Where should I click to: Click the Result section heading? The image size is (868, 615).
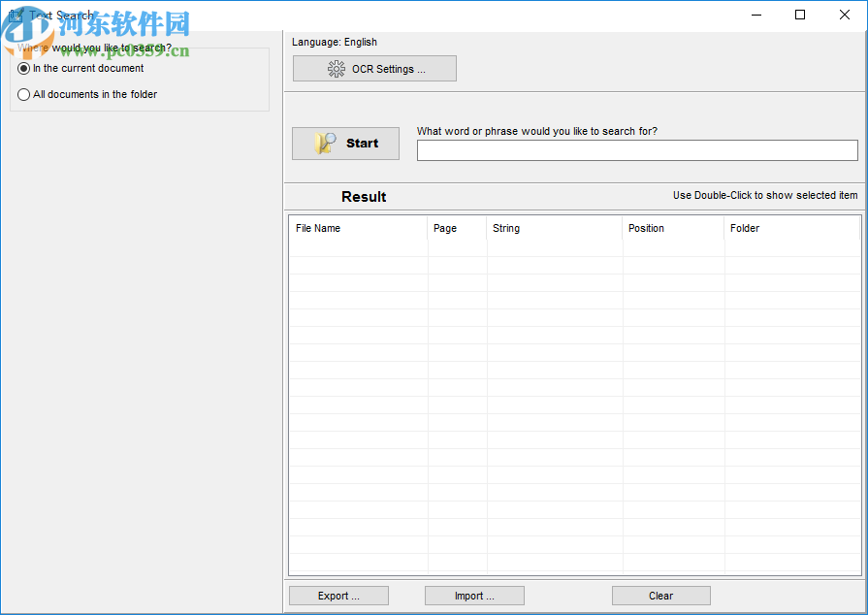click(363, 196)
